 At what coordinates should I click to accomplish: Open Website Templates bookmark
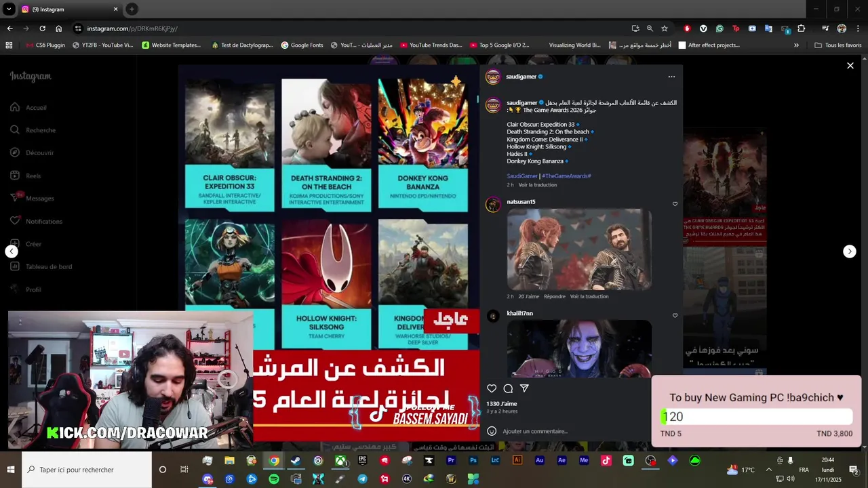[171, 45]
